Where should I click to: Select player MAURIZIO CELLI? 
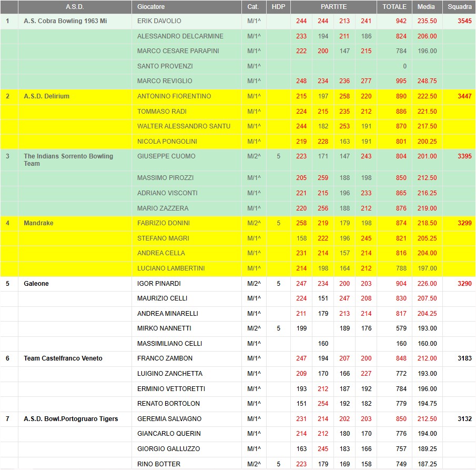(162, 298)
